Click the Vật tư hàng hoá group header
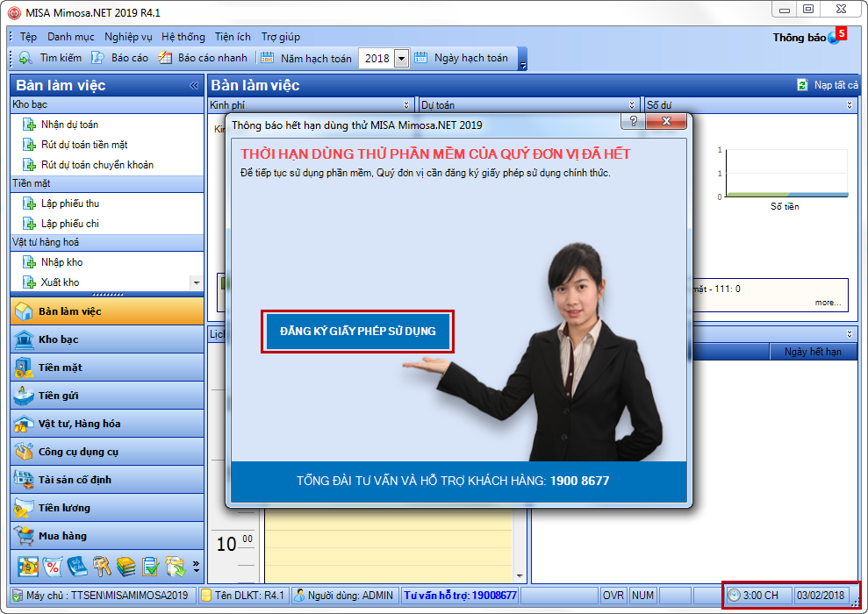868x614 pixels. pyautogui.click(x=107, y=242)
